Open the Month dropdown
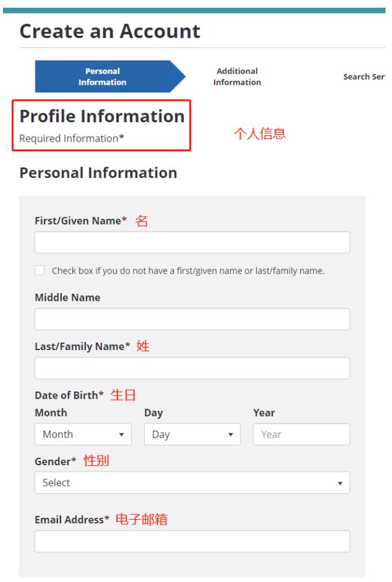 point(83,434)
